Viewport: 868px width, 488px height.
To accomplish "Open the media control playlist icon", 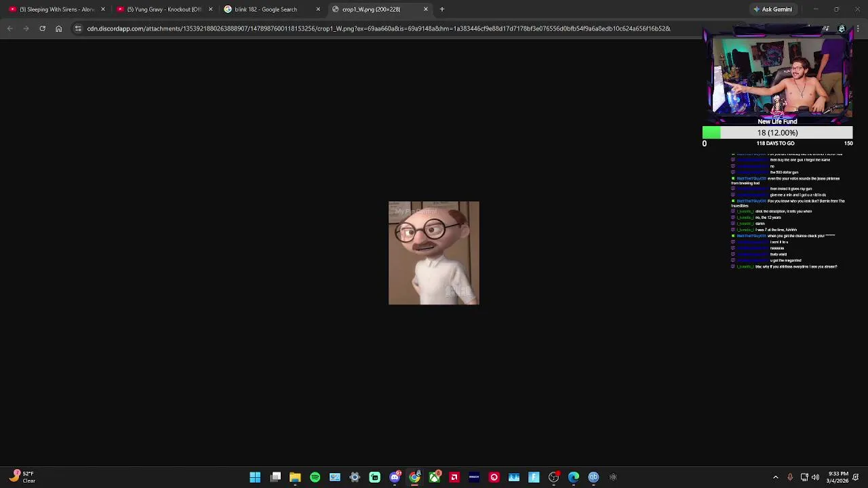I will click(x=825, y=28).
